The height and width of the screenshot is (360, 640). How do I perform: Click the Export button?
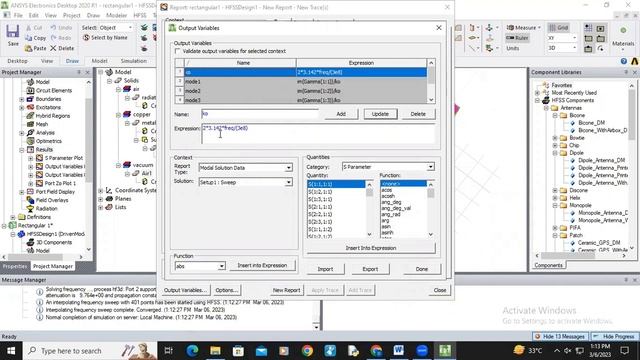tap(370, 269)
